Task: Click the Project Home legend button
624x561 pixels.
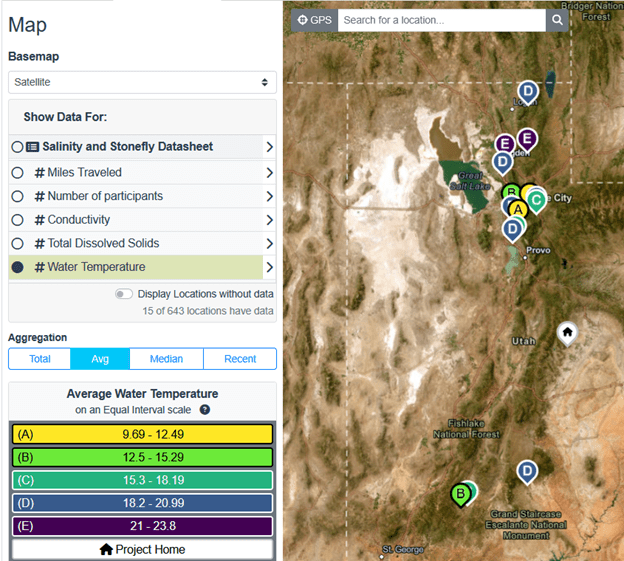Action: pos(142,549)
